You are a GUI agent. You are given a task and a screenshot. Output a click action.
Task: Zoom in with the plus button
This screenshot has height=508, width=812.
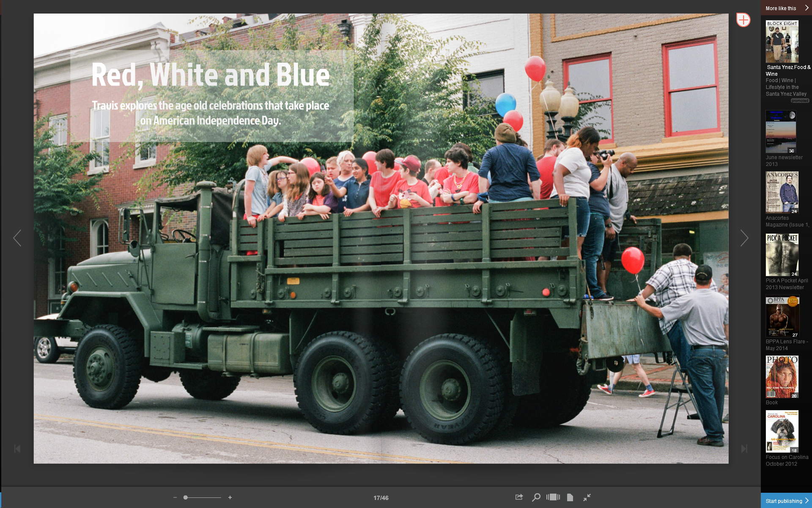[230, 497]
